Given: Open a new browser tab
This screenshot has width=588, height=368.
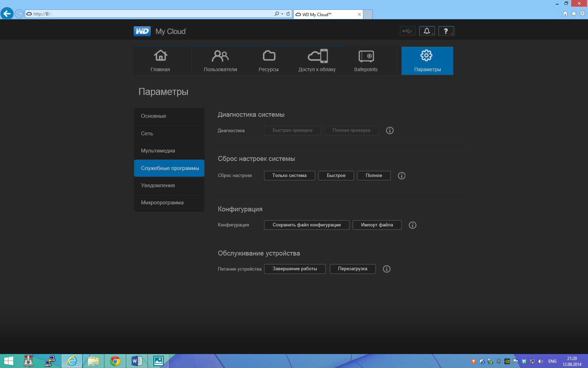Looking at the screenshot, I should 368,14.
